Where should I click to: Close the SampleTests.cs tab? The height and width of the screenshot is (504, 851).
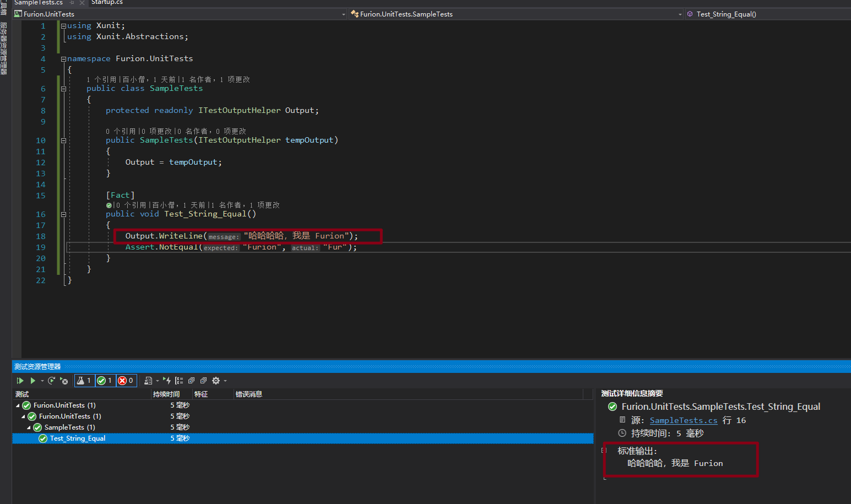click(x=82, y=3)
